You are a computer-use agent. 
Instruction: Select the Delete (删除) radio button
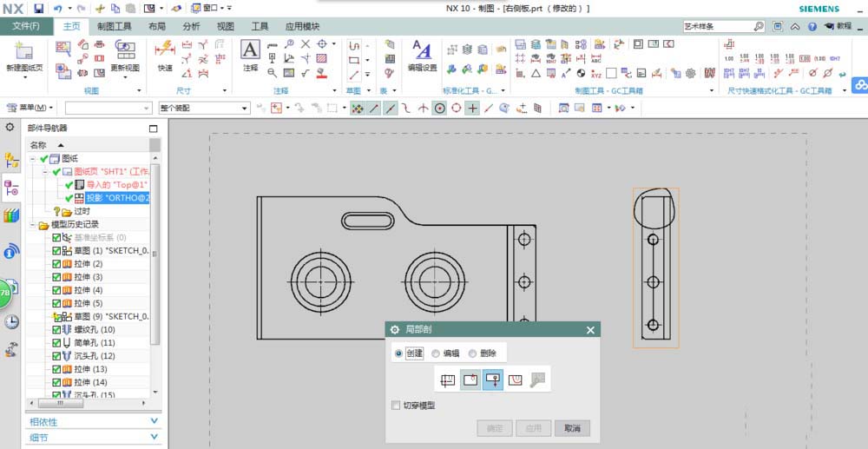tap(473, 353)
